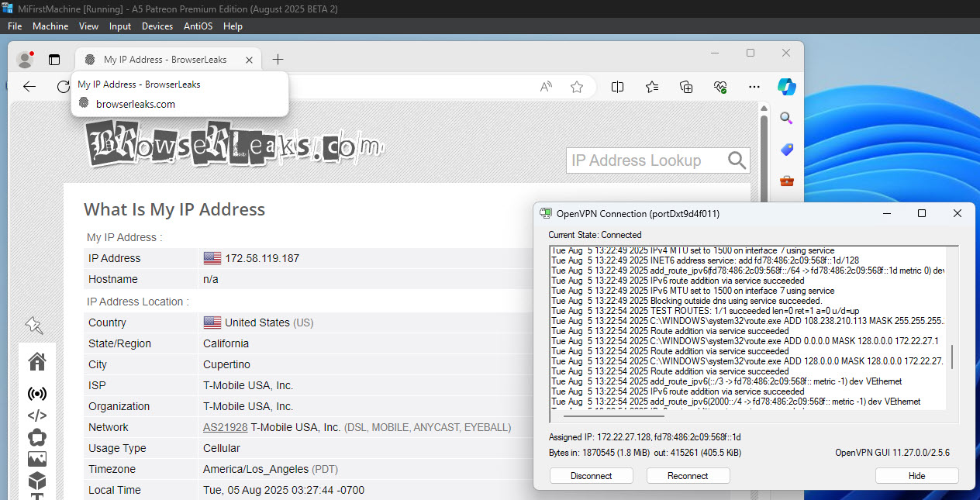Add page to favorites with star icon
980x500 pixels.
tap(576, 87)
